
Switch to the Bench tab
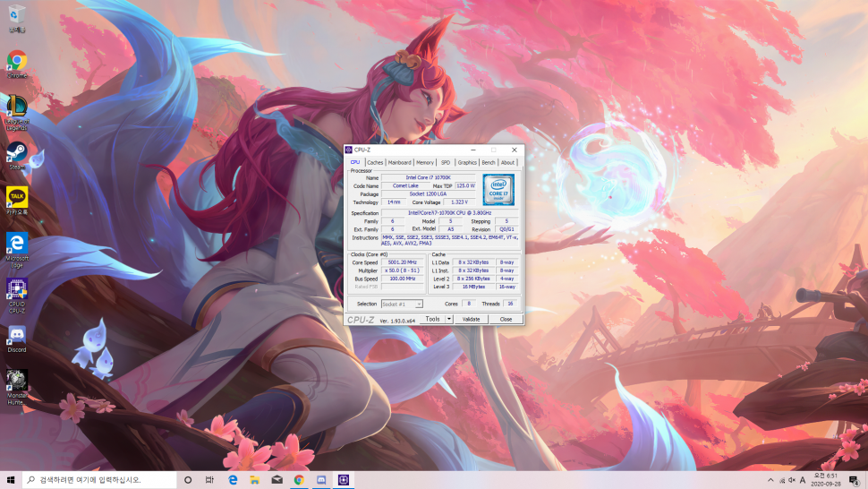coord(489,162)
